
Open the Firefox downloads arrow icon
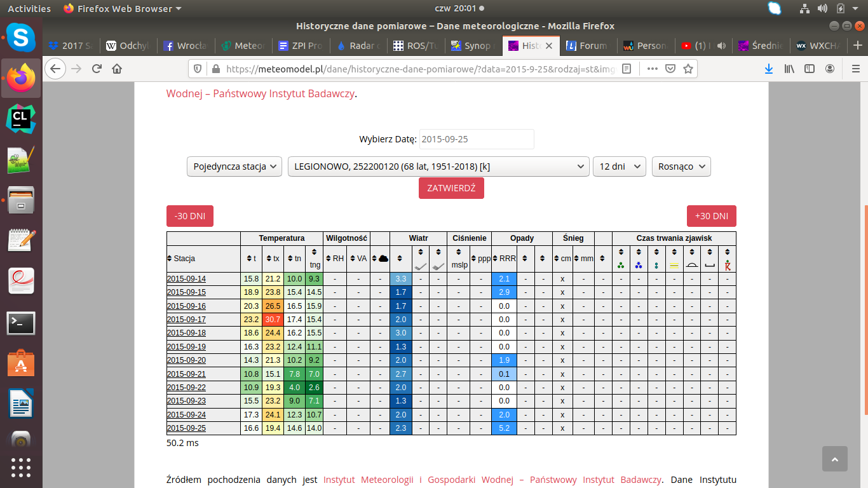pyautogui.click(x=768, y=69)
